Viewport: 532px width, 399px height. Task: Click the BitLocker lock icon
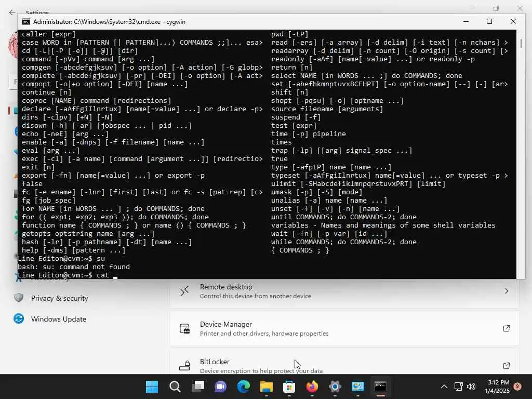[x=184, y=366]
